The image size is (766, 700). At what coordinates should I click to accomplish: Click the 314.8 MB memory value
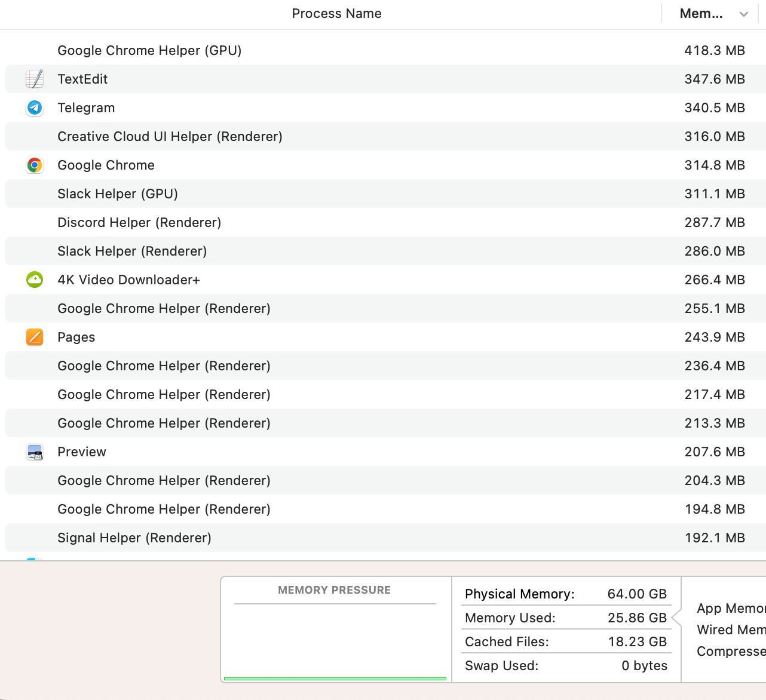(715, 165)
